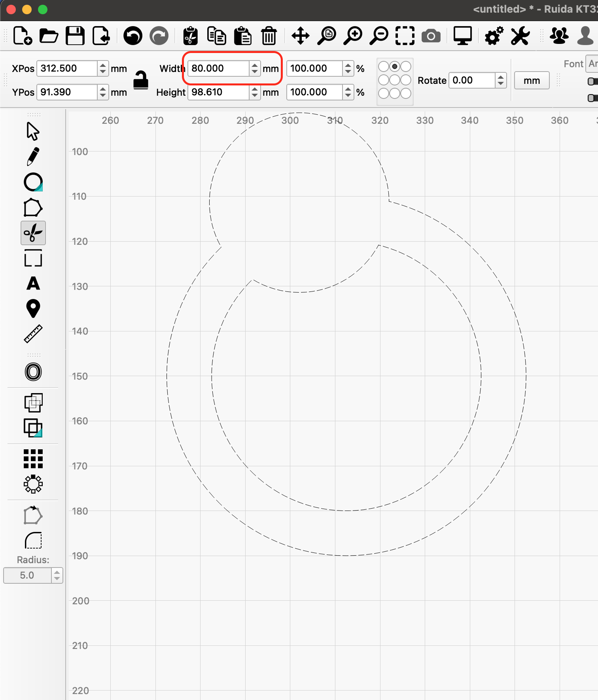Open the Measure ruler tool
The image size is (598, 700).
[x=33, y=334]
